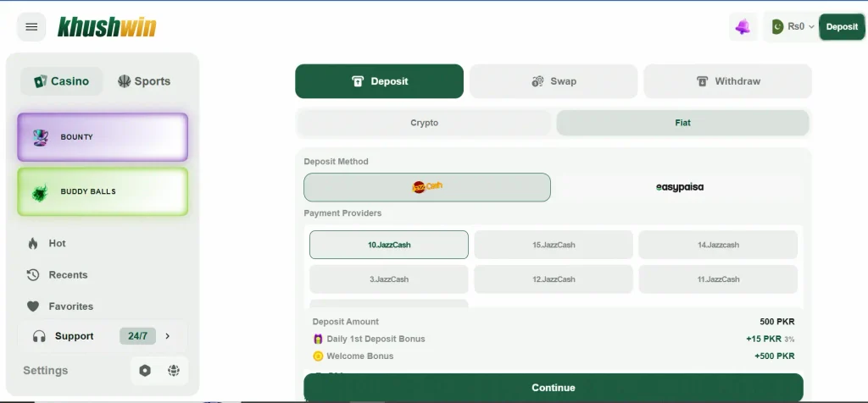Click the Daily 1st Deposit Bonus gift icon
868x403 pixels.
coord(318,339)
